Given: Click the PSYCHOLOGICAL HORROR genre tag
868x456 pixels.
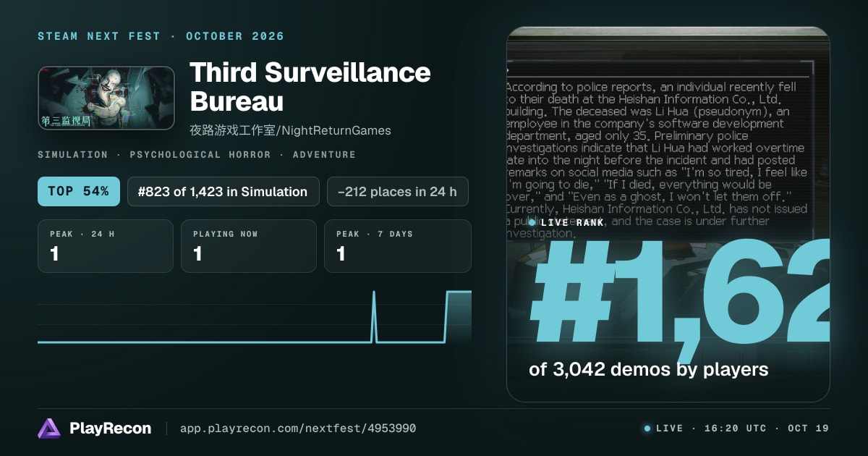Looking at the screenshot, I should pos(200,155).
